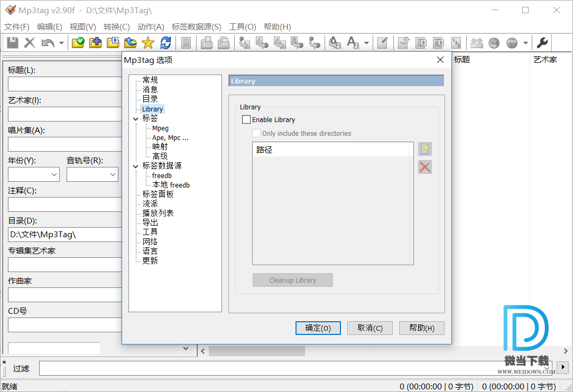Open the 文件(F) menu
The width and height of the screenshot is (573, 392).
[17, 26]
